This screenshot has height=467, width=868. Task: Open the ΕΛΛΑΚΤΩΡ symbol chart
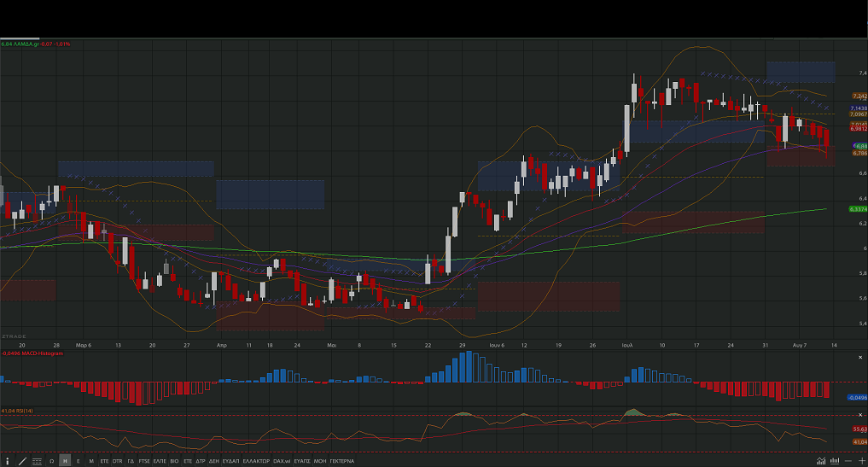[256, 461]
